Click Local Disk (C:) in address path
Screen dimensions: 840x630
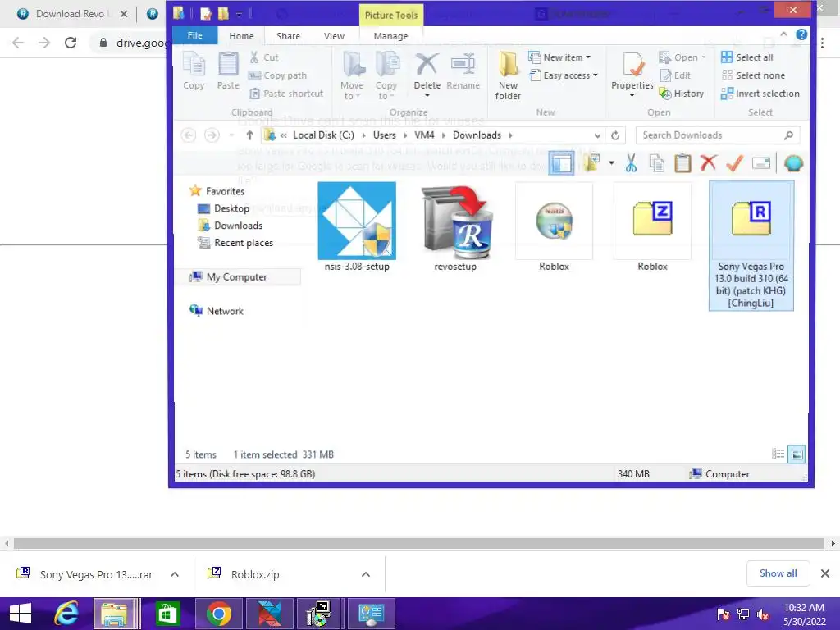[x=323, y=135]
